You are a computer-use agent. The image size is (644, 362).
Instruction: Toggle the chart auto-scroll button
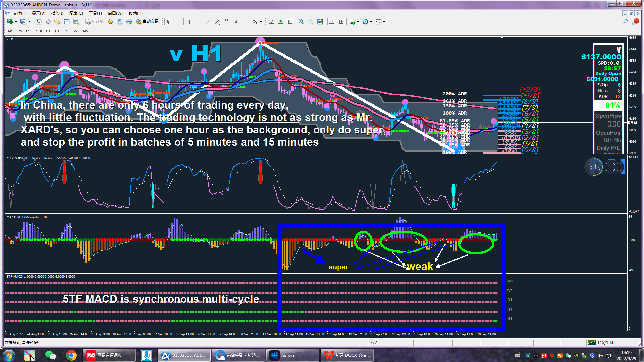pos(332,22)
